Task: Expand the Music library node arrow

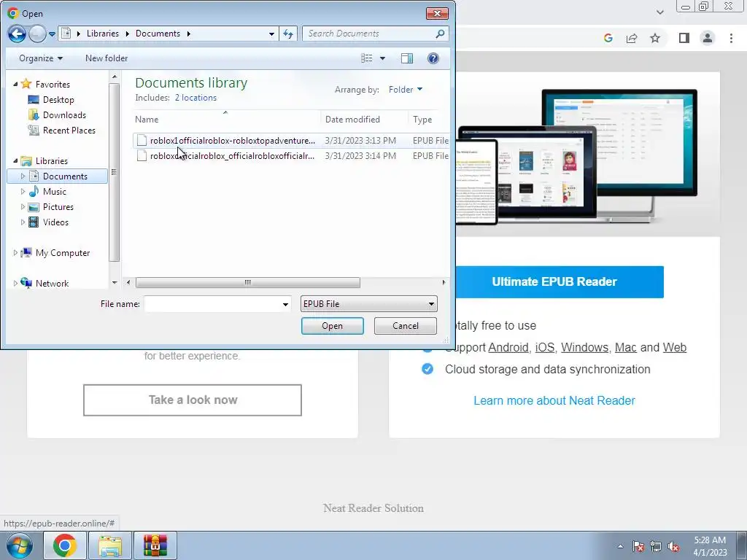Action: pos(23,192)
